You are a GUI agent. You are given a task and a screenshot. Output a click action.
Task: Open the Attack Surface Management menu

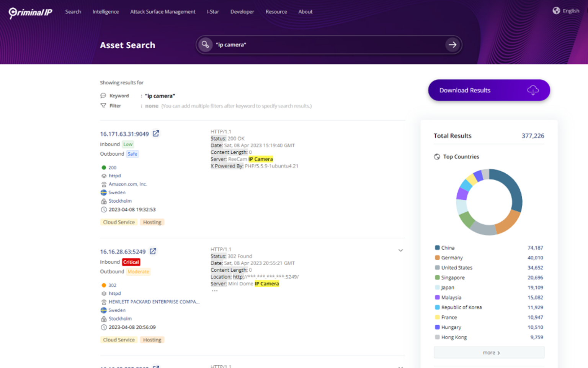162,11
